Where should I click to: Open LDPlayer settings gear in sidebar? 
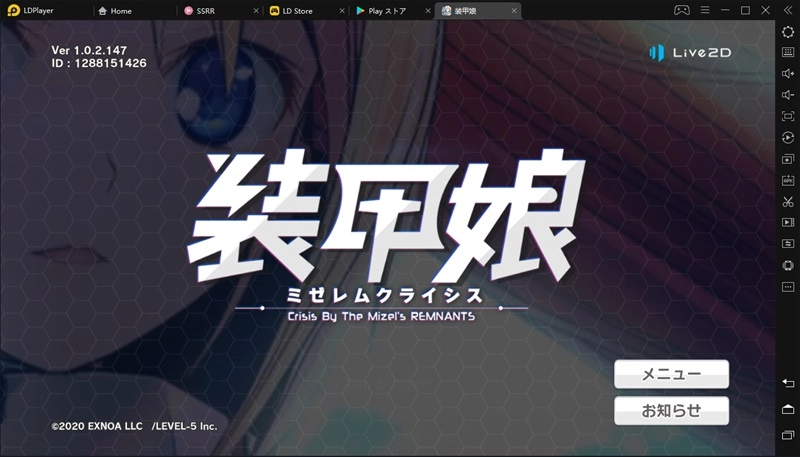point(788,32)
